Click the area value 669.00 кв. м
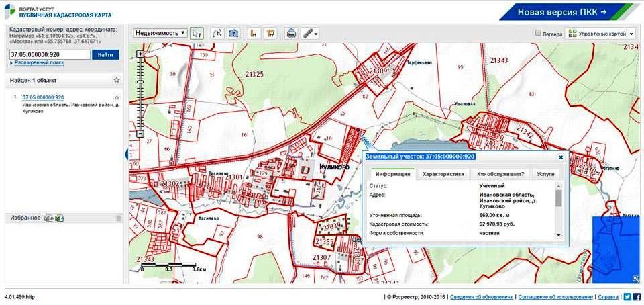Screen dimensions: 644x305 (x=494, y=215)
